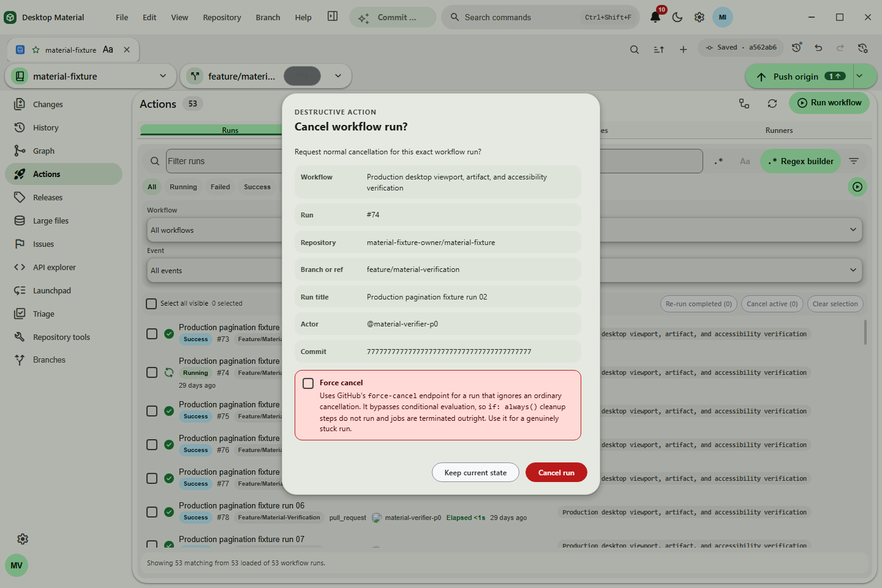Click the magnifier icon beside Filter runs
The height and width of the screenshot is (588, 882).
pos(155,161)
